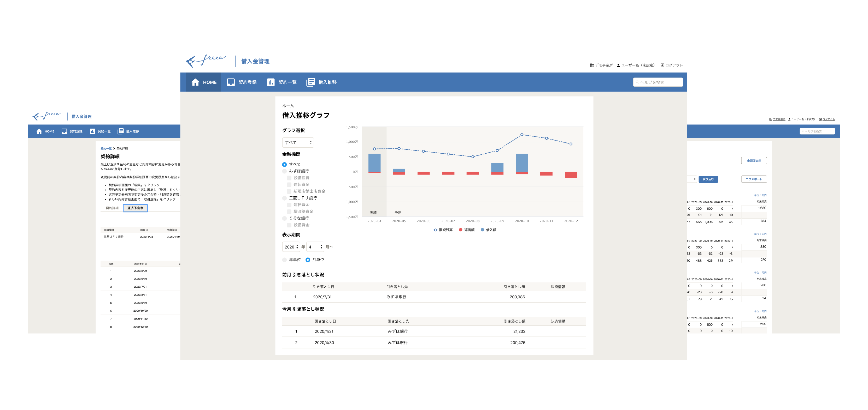This screenshot has width=868, height=410.
Task: Click the 契約登録 icon in main navbar
Action: click(x=231, y=82)
